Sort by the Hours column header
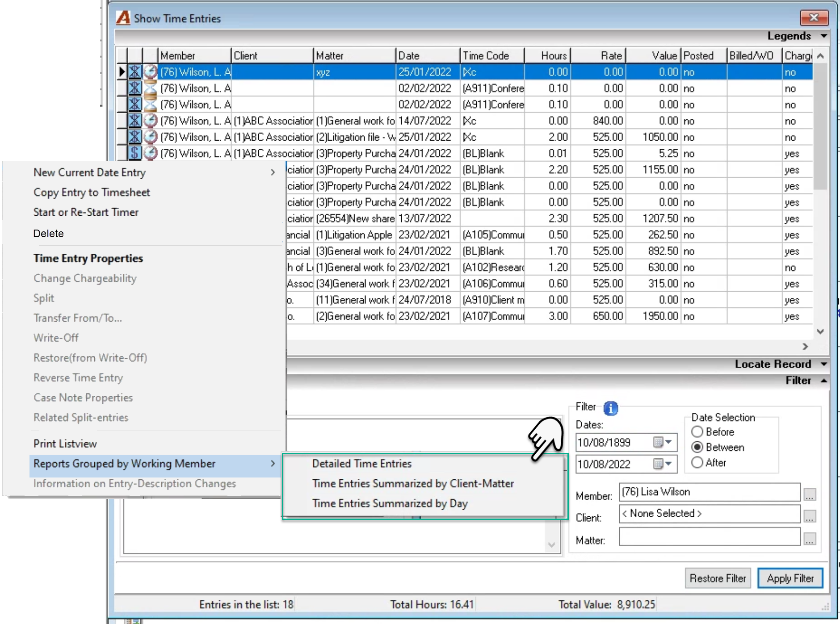The width and height of the screenshot is (840, 624). pyautogui.click(x=547, y=55)
